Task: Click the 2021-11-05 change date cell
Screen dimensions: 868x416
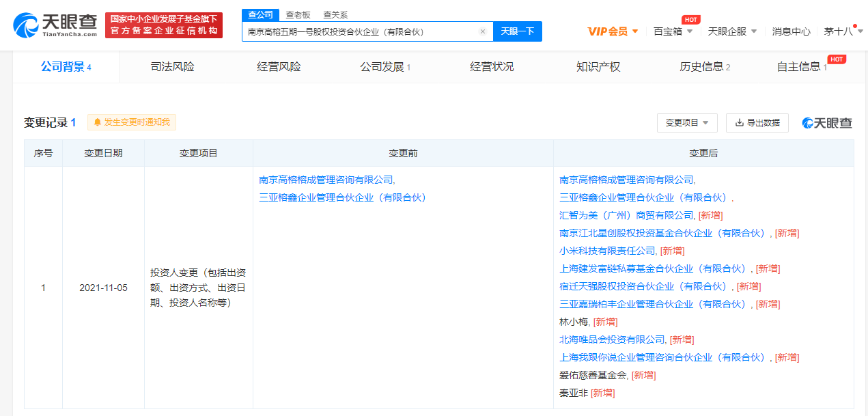Action: (x=104, y=288)
